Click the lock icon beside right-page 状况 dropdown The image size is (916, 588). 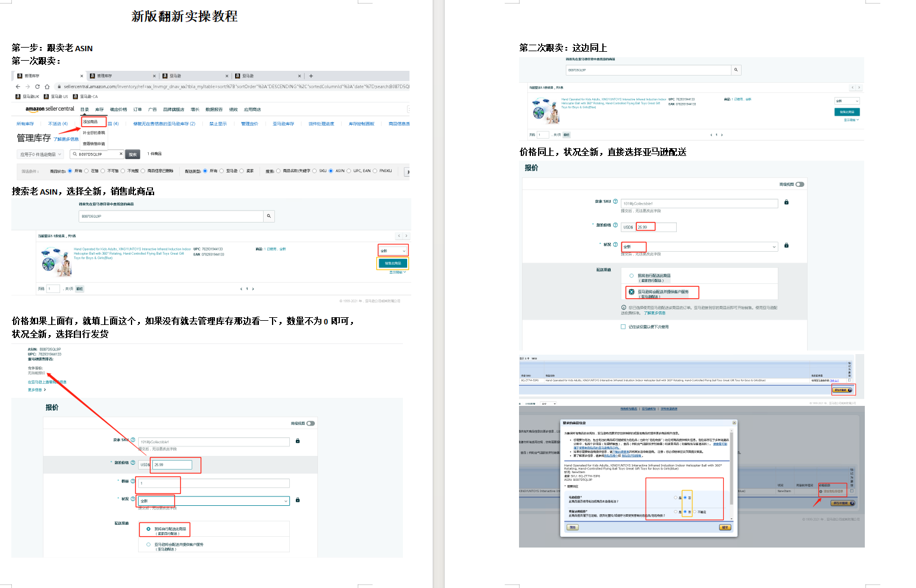pyautogui.click(x=786, y=245)
